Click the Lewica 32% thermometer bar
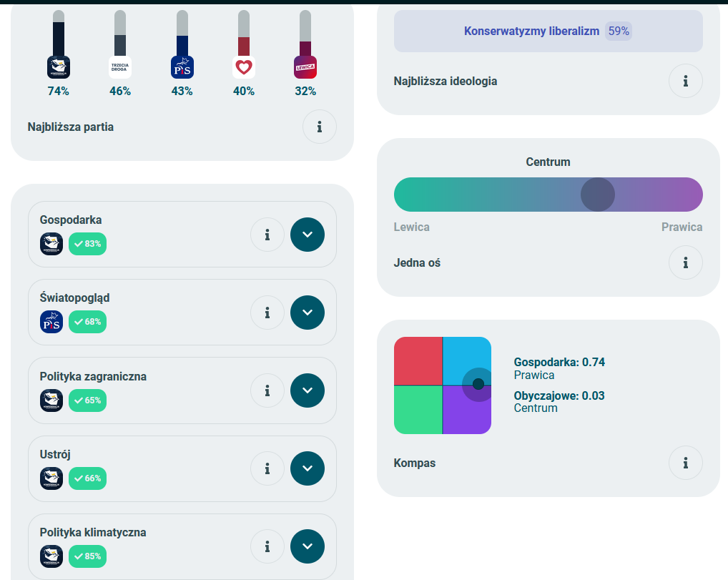This screenshot has height=580, width=728. (305, 34)
